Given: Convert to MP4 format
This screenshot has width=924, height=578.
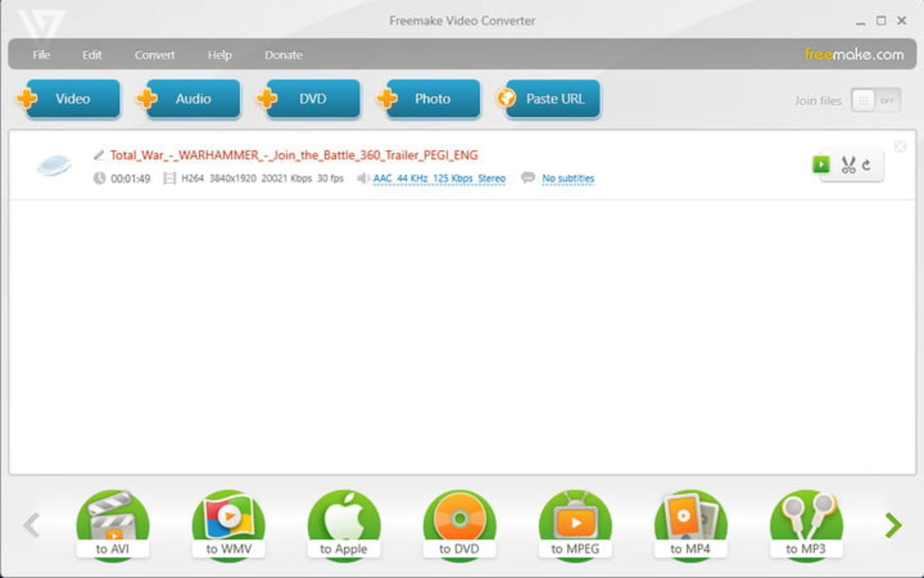Looking at the screenshot, I should 691,525.
